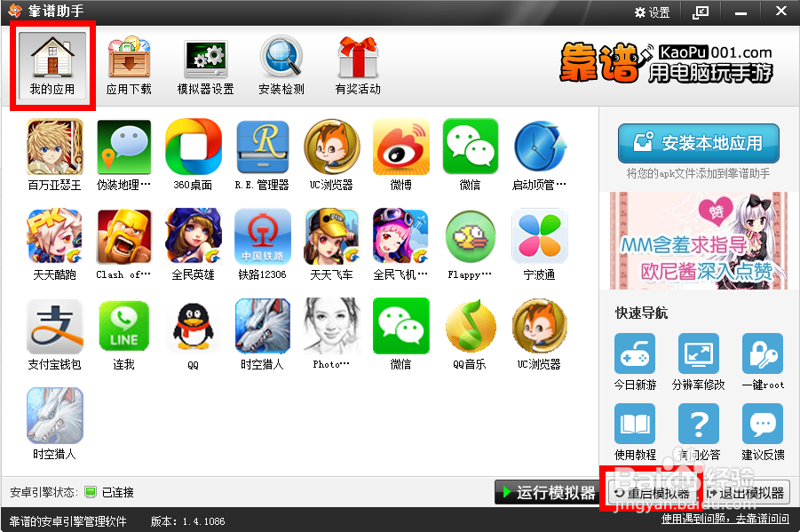Screen dimensions: 800x532
Task: Open 今日新游 quick navigation icon
Action: click(635, 353)
